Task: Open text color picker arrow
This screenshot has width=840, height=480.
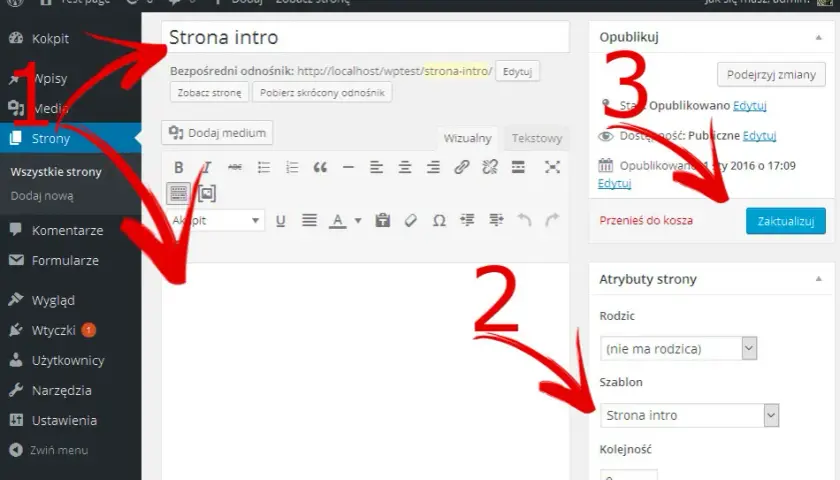Action: pyautogui.click(x=358, y=220)
